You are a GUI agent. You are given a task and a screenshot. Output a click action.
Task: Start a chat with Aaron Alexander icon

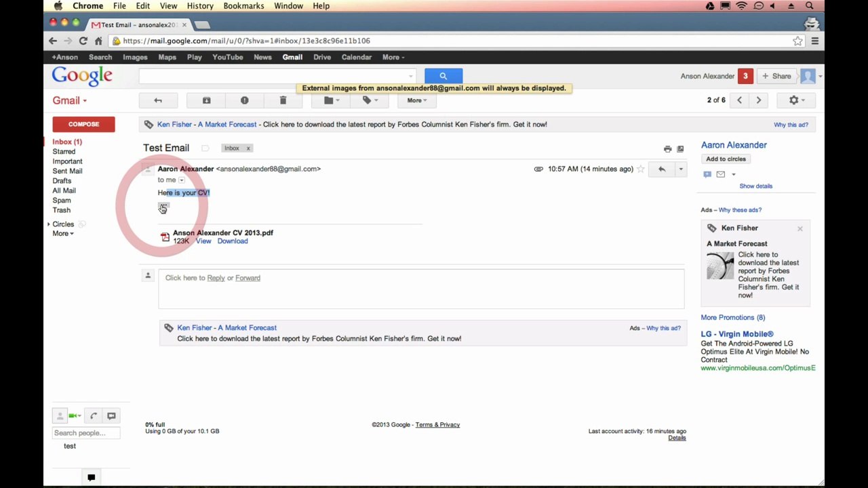tap(707, 174)
